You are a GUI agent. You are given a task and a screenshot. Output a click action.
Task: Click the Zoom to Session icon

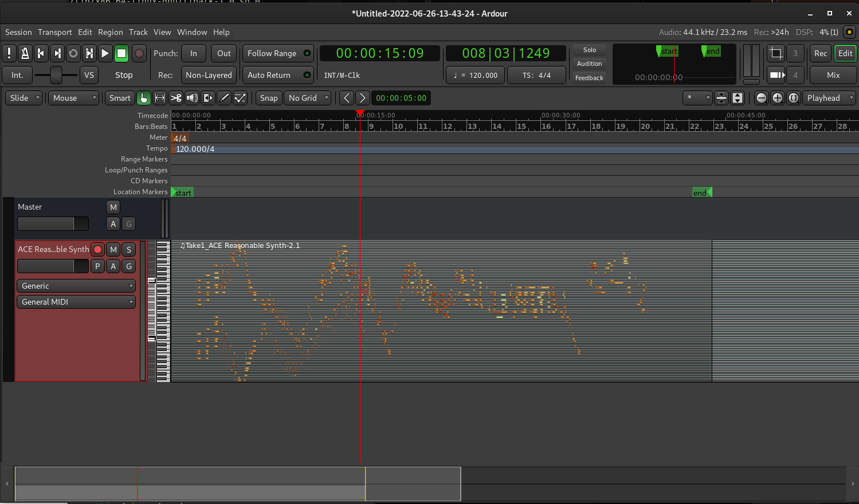point(793,98)
